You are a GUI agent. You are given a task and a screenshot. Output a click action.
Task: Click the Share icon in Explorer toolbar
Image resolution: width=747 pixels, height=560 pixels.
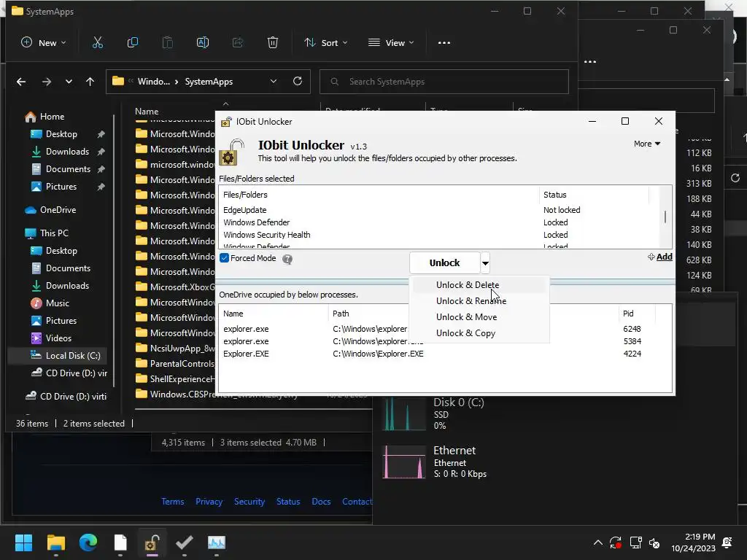[238, 43]
